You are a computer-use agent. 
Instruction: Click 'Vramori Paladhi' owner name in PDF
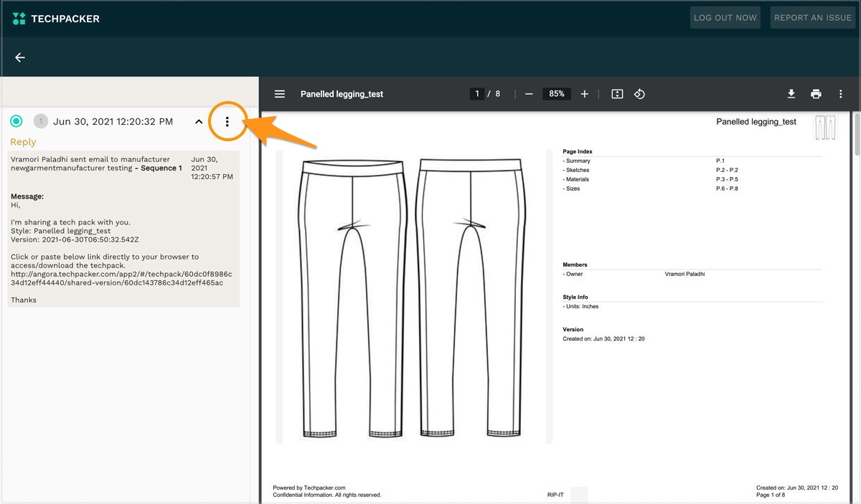pyautogui.click(x=685, y=274)
